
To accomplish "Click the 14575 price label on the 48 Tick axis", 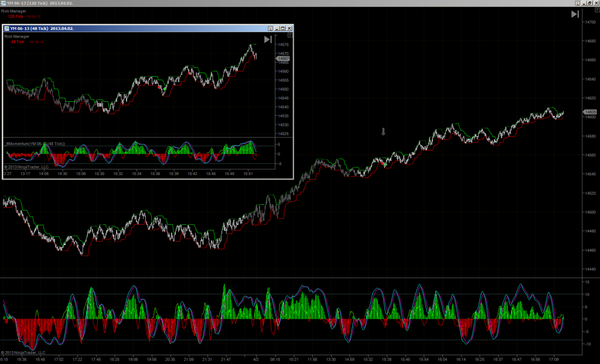I will [284, 44].
